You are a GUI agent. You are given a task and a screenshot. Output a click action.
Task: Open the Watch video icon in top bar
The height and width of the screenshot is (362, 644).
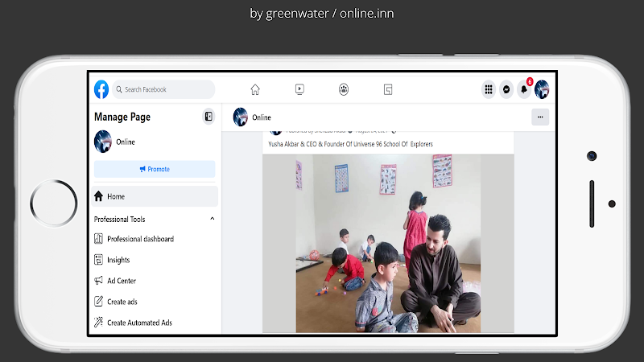[x=299, y=89]
